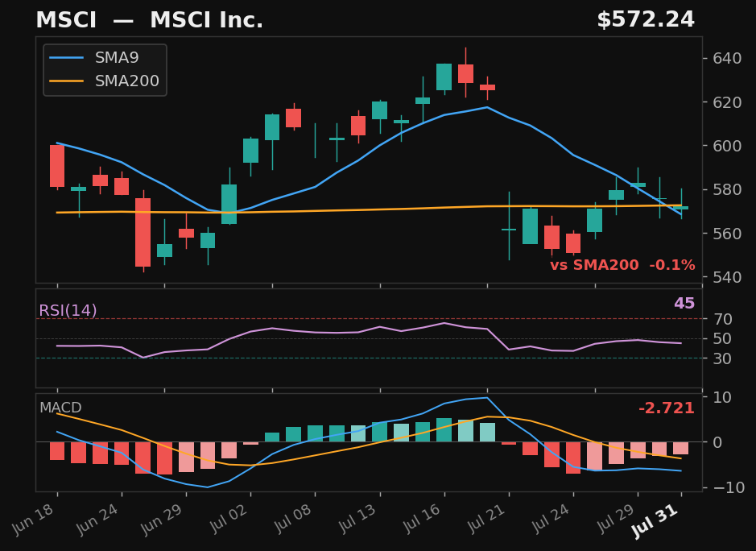The height and width of the screenshot is (551, 756).
Task: Click the 600 price axis label
Action: coord(728,146)
